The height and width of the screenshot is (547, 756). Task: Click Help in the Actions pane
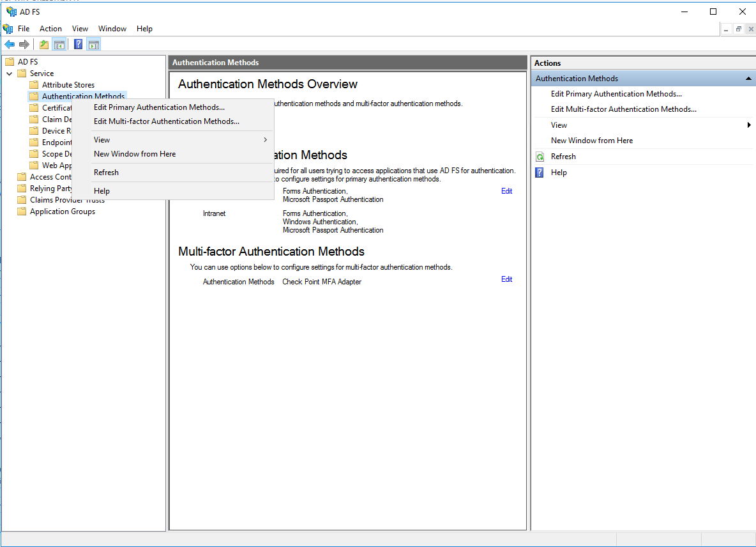click(x=559, y=172)
